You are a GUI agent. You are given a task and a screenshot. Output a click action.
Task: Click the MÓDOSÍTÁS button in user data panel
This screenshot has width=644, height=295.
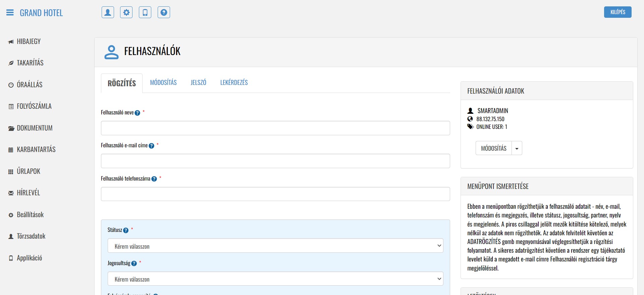click(x=493, y=148)
